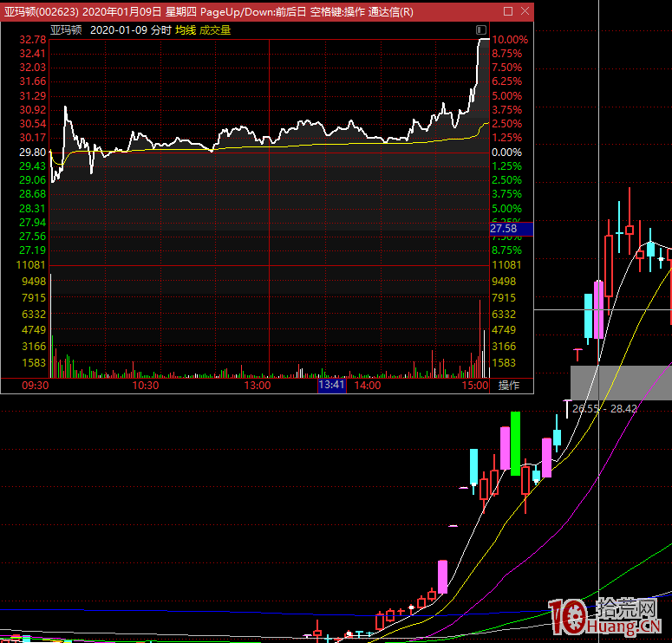This screenshot has width=672, height=643.
Task: Select the 均线 legend label
Action: pos(185,29)
